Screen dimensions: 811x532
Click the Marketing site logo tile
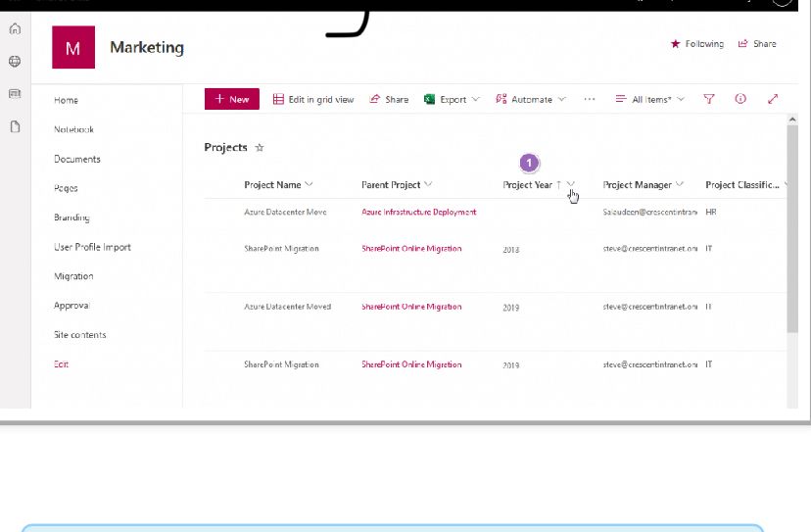(73, 47)
